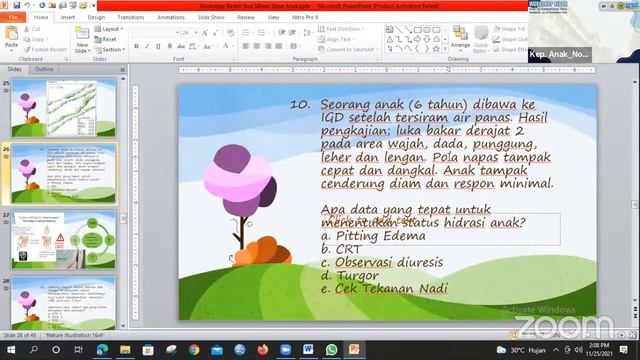Viewport: 640px width, 360px height.
Task: Open Convert to SmartArt dropdown
Action: [x=347, y=49]
